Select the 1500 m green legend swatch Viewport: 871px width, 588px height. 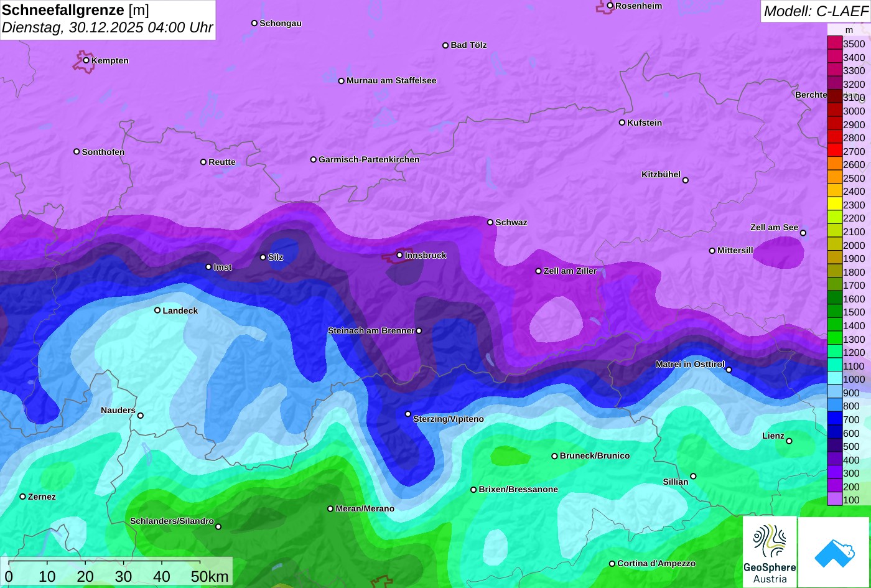834,312
